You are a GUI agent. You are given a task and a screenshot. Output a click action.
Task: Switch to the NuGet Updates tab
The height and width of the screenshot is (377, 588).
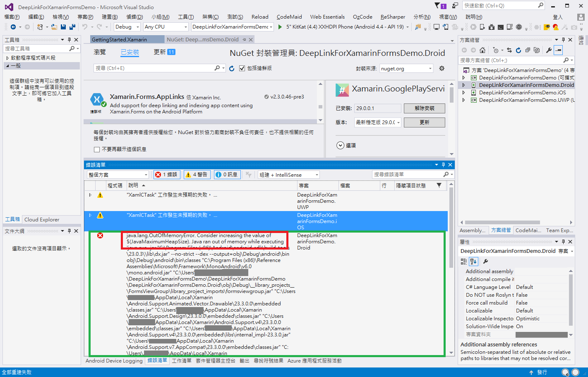coord(164,52)
